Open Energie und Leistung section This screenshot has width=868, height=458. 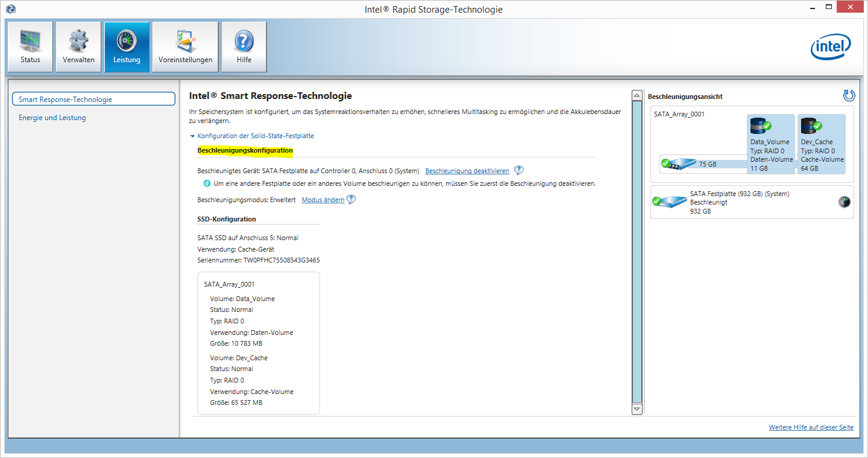[x=52, y=118]
